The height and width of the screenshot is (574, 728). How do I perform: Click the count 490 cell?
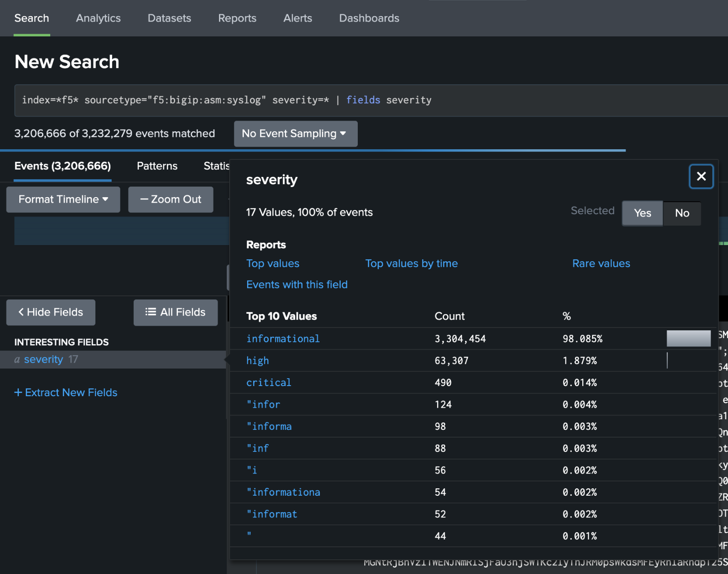coord(443,383)
